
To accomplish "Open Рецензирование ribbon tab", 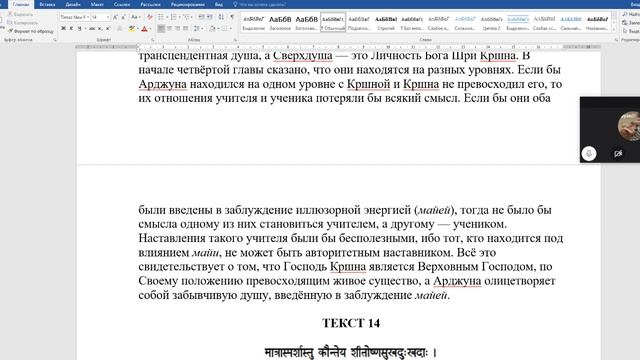I will coord(188,4).
